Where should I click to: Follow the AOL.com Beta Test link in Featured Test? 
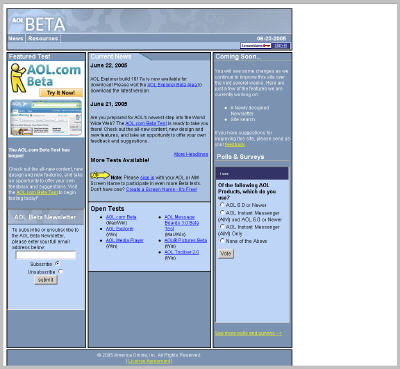[x=37, y=192]
